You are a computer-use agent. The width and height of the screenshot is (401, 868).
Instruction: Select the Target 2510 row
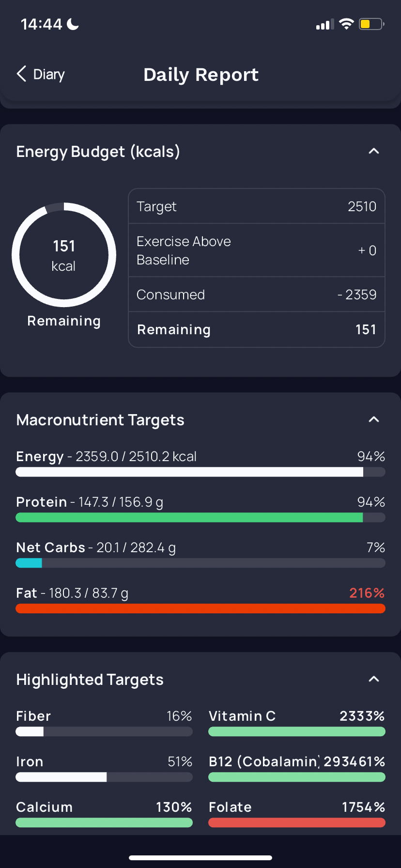[x=257, y=206]
